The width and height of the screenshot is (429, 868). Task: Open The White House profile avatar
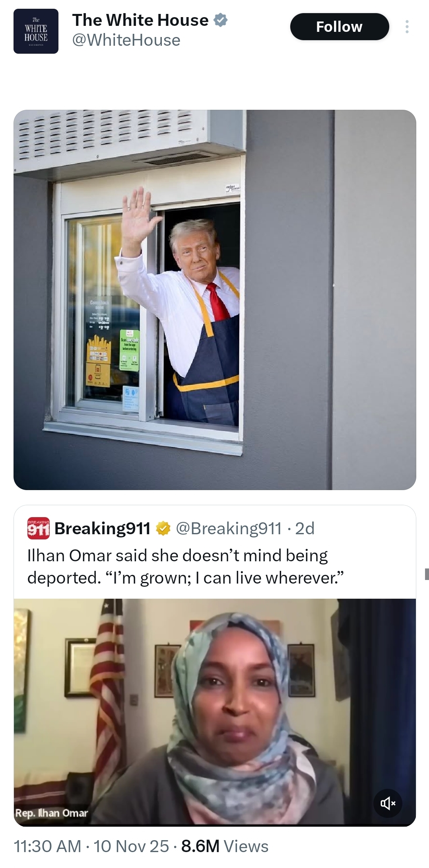click(x=36, y=31)
